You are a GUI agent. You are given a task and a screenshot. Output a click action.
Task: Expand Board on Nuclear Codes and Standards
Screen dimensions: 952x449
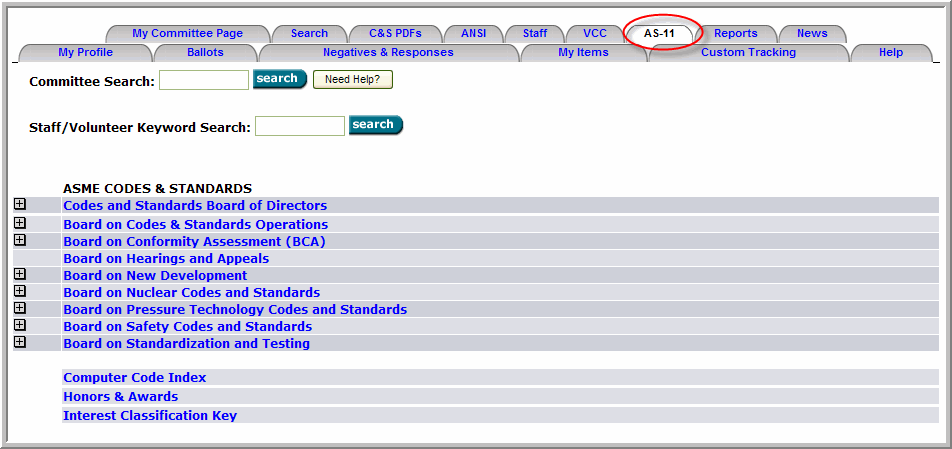click(20, 291)
